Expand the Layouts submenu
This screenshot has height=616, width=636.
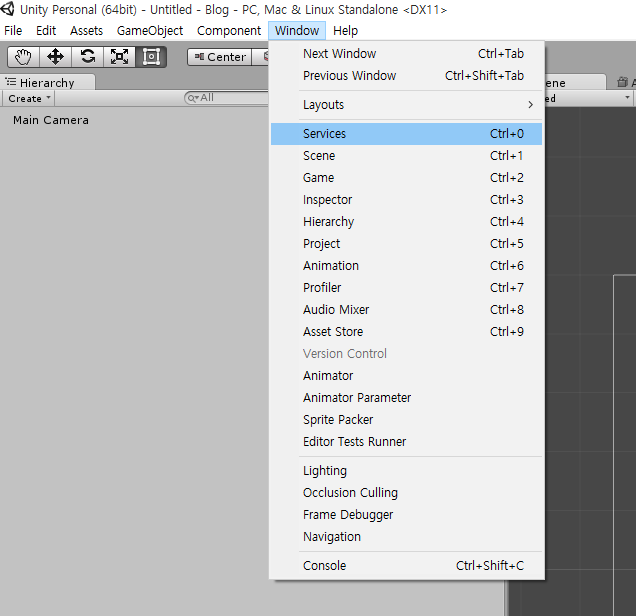[x=406, y=105]
